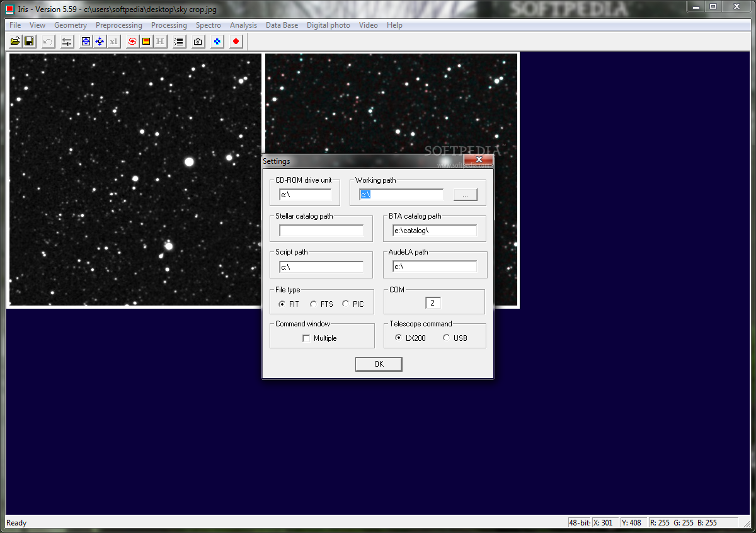Click the Ready status bar text

[17, 523]
